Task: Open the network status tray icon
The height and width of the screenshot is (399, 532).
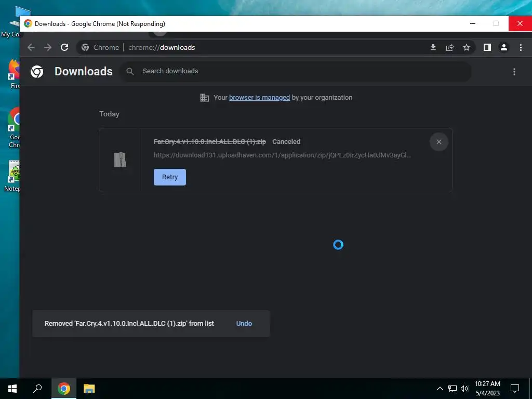Action: pyautogui.click(x=453, y=389)
